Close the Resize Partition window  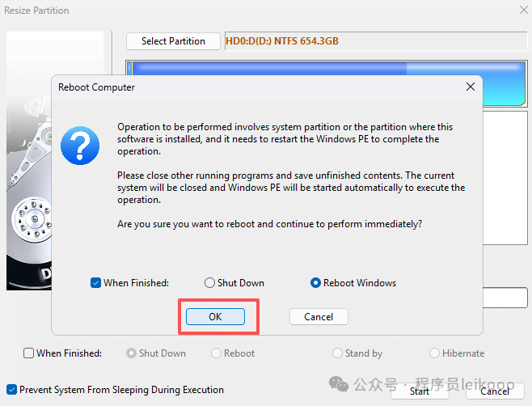click(x=522, y=11)
